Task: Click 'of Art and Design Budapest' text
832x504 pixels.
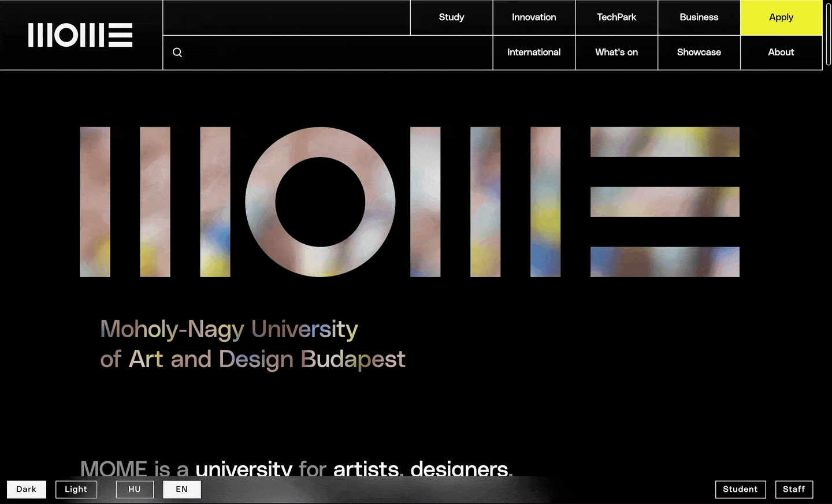Action: pyautogui.click(x=253, y=359)
